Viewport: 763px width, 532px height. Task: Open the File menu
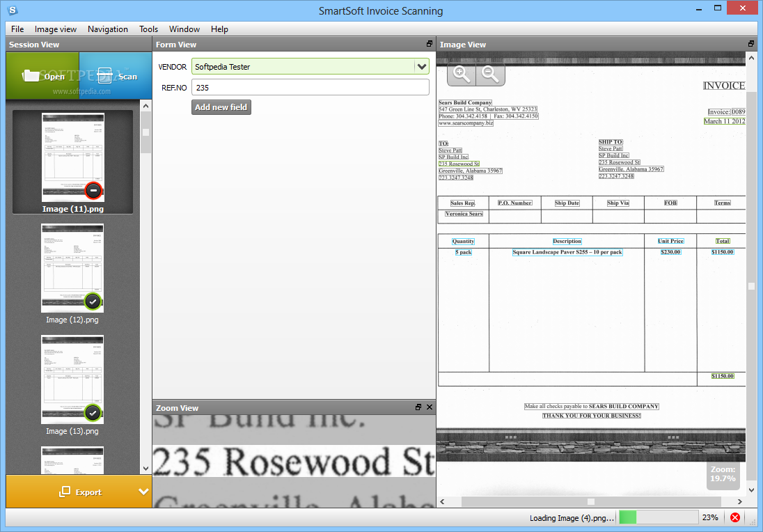point(17,29)
